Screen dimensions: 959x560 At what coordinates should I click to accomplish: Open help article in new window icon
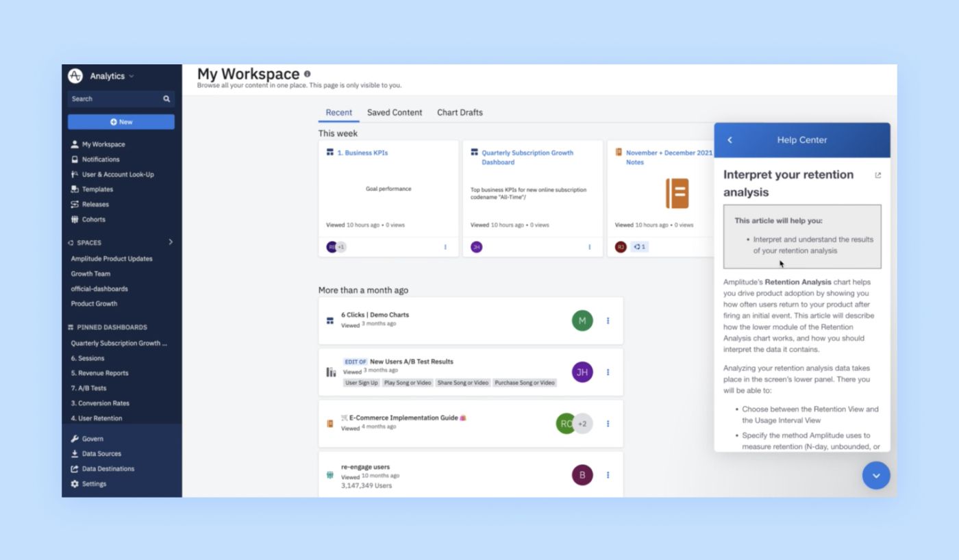(x=878, y=175)
